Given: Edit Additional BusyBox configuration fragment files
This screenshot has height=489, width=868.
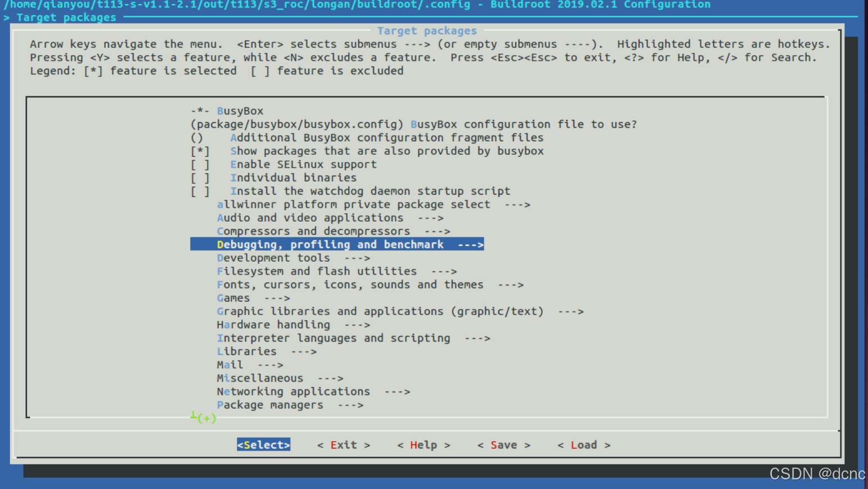Looking at the screenshot, I should click(367, 138).
